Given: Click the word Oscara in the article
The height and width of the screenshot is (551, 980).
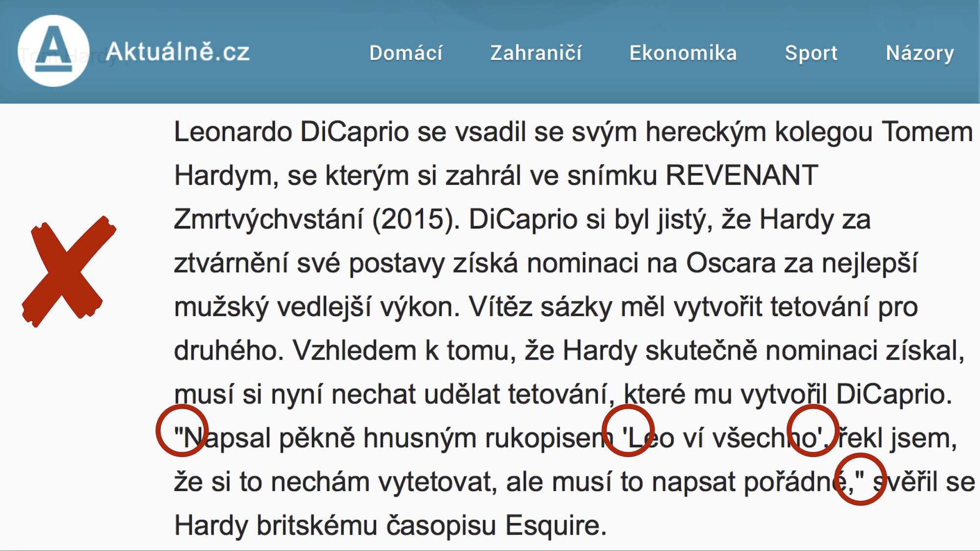Looking at the screenshot, I should [731, 263].
